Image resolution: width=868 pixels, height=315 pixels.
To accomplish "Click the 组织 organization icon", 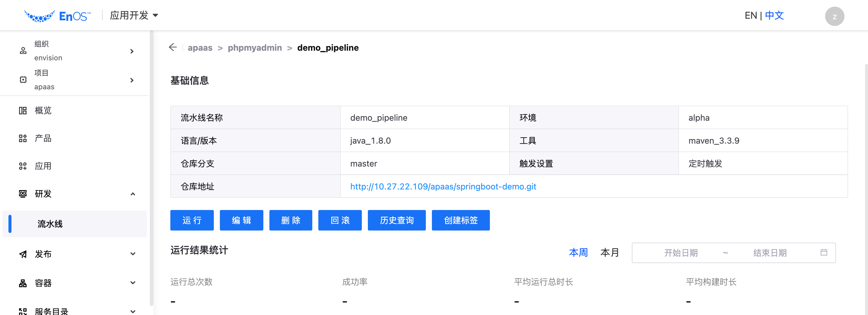I will point(23,51).
